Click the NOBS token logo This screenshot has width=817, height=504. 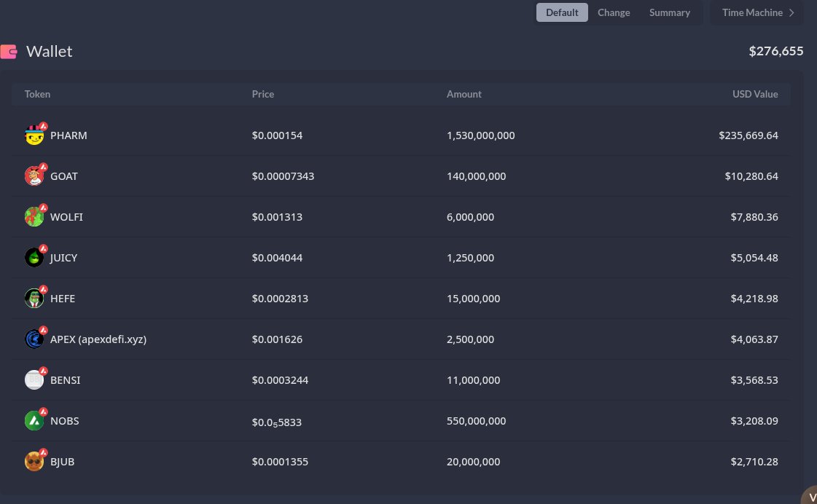coord(34,420)
